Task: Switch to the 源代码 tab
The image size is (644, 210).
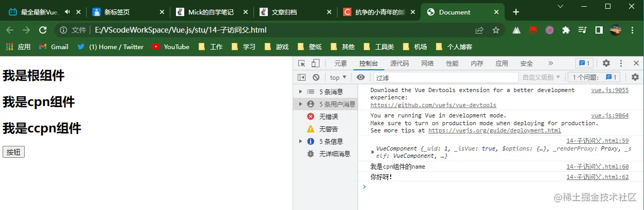Action: coord(399,63)
